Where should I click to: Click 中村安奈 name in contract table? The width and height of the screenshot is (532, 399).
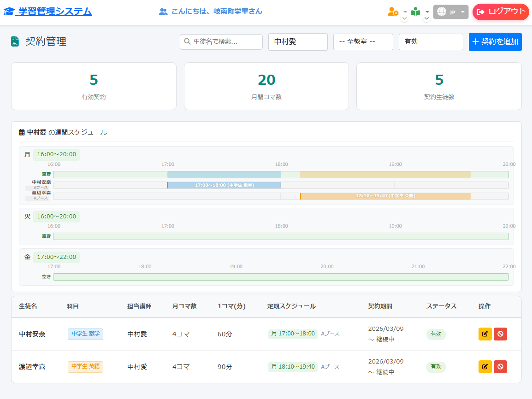click(x=32, y=334)
